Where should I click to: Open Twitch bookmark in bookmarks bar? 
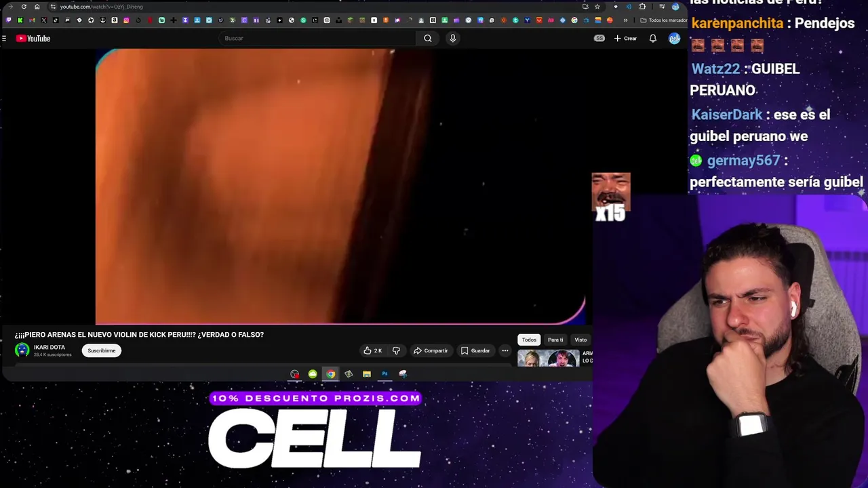click(8, 20)
